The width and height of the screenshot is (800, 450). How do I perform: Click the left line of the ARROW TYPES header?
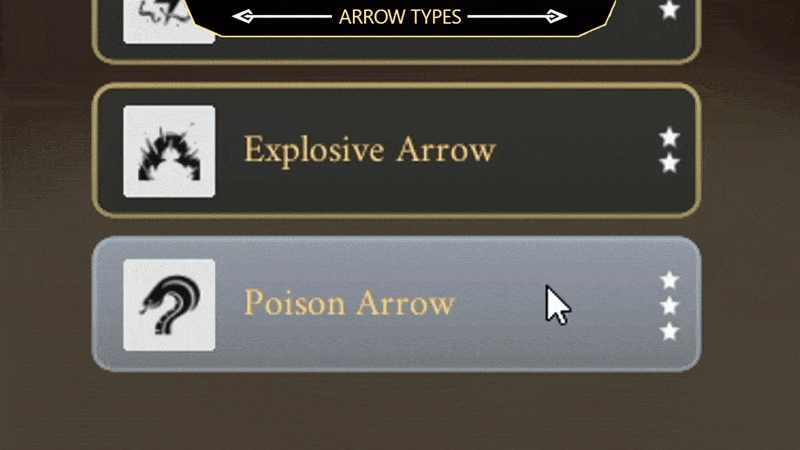tap(293, 17)
